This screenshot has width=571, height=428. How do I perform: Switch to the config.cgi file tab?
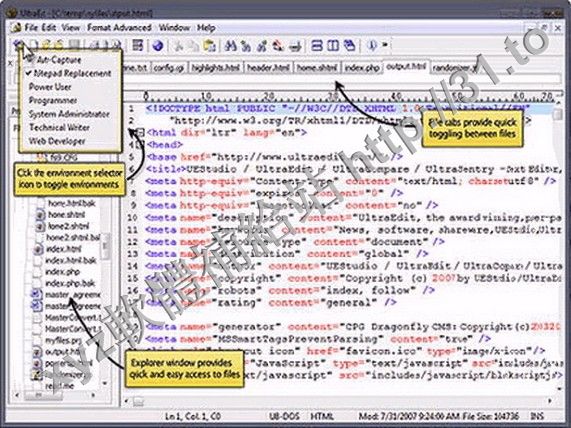click(169, 68)
